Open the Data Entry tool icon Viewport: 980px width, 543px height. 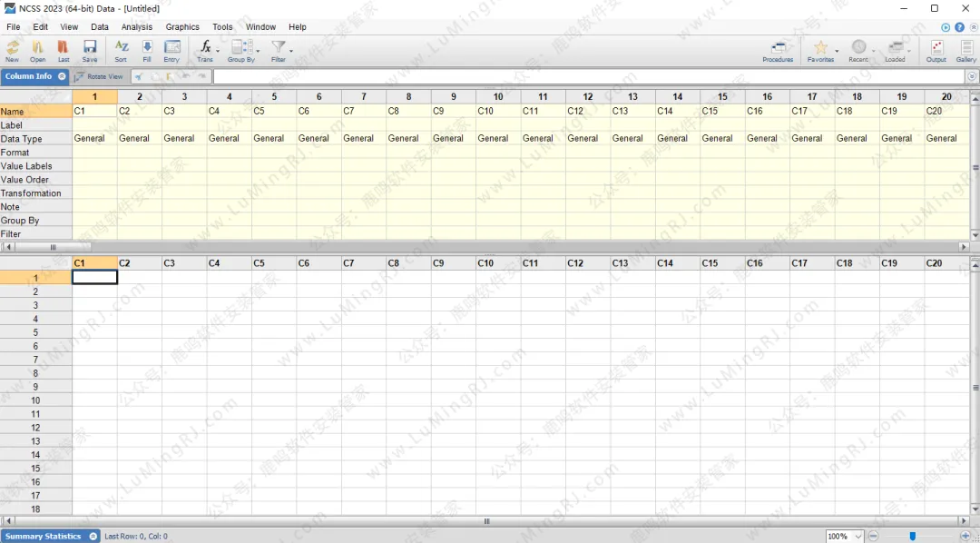171,48
